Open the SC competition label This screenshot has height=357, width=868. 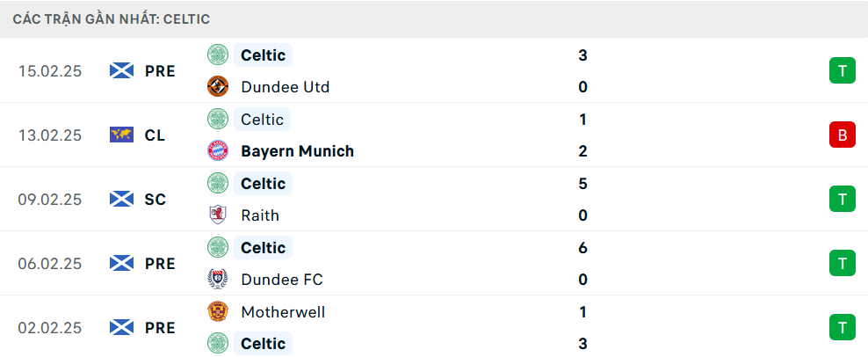[156, 200]
